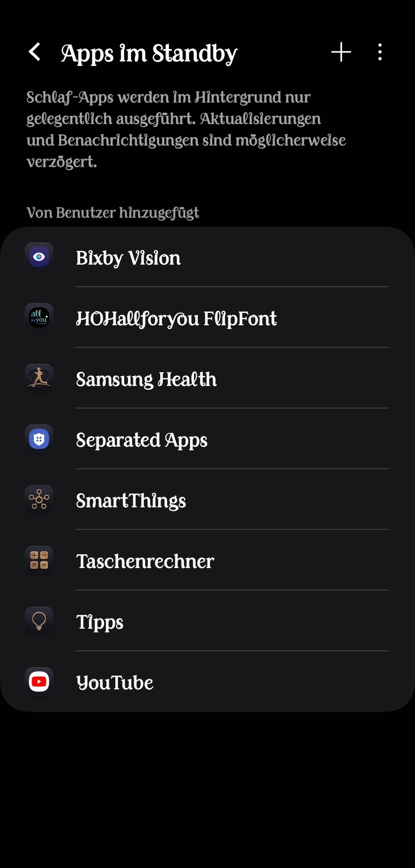Tap the Separated Apps shield icon
The image size is (415, 868).
[39, 439]
